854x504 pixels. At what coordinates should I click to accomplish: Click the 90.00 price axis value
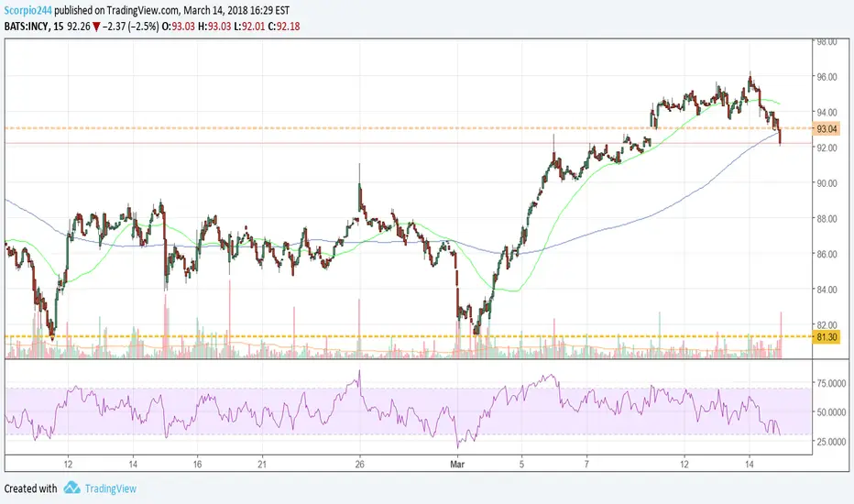827,183
